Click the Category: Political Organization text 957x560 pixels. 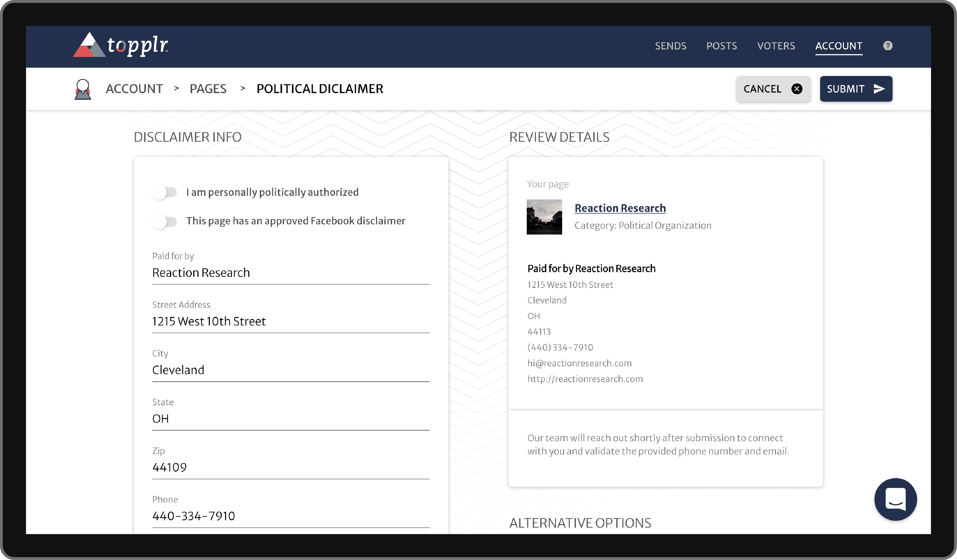(643, 226)
